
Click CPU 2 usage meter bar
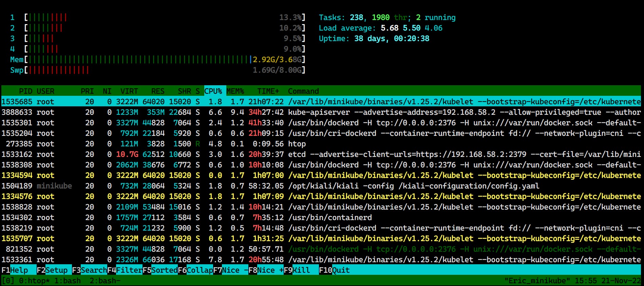click(165, 28)
